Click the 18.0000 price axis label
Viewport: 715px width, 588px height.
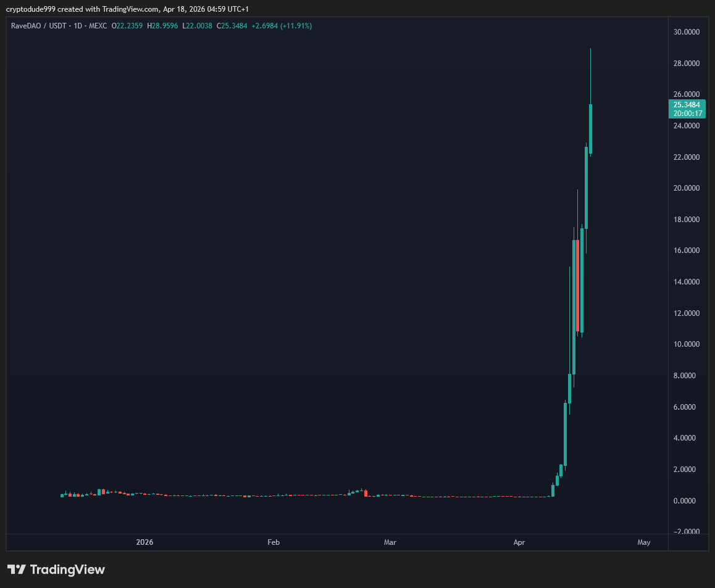pos(686,220)
